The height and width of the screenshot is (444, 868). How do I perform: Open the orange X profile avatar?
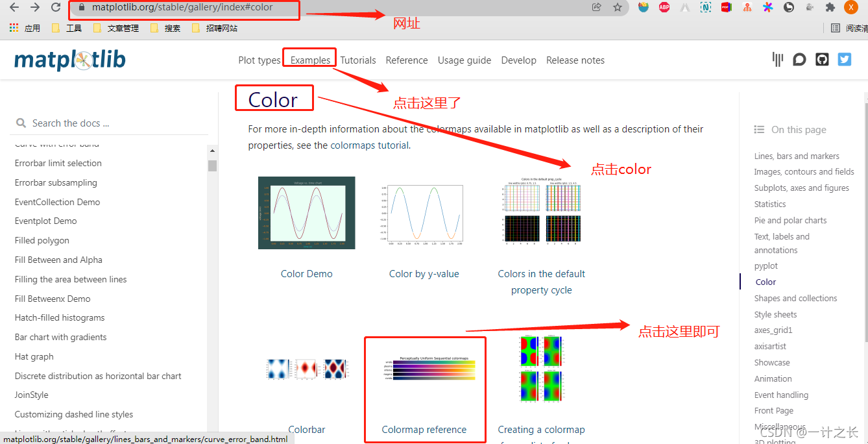click(851, 8)
